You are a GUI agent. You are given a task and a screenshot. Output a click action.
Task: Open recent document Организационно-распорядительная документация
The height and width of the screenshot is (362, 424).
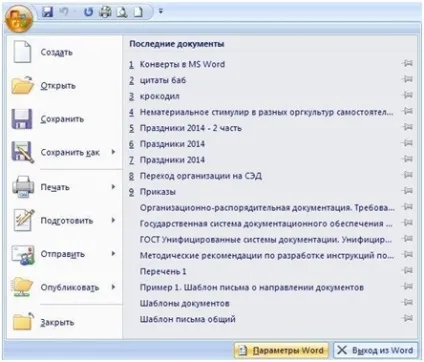point(267,208)
